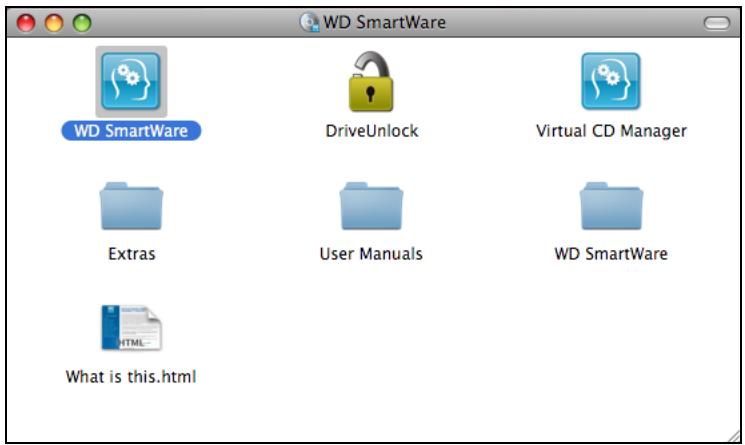
Task: Click the Virtual CD Manager name label
Action: (x=611, y=131)
